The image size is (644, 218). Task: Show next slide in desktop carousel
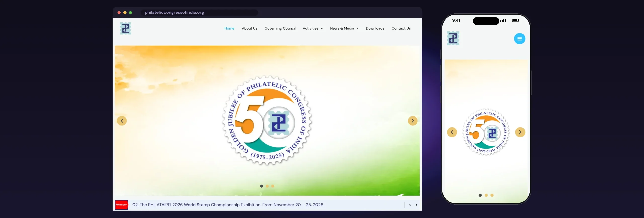[412, 121]
